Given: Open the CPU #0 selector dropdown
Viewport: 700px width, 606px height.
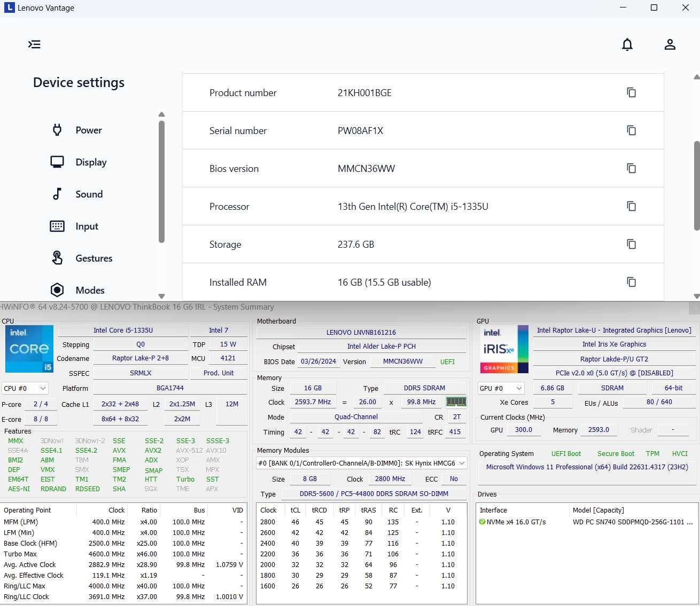Looking at the screenshot, I should point(25,388).
